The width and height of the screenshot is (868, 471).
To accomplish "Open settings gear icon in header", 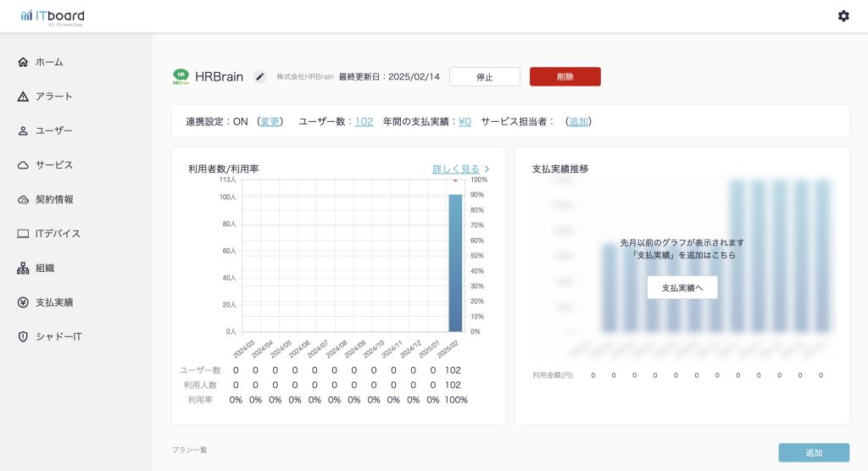I will click(843, 16).
